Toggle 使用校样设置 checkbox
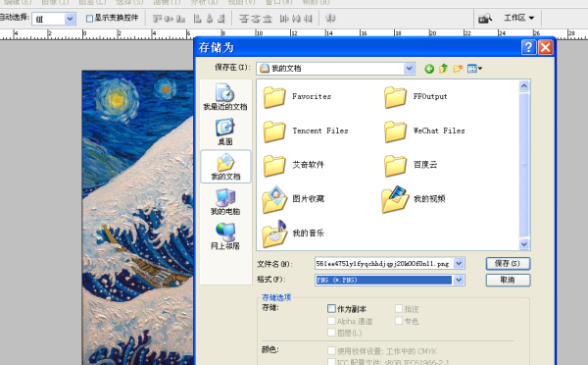The image size is (588, 365). tap(331, 350)
